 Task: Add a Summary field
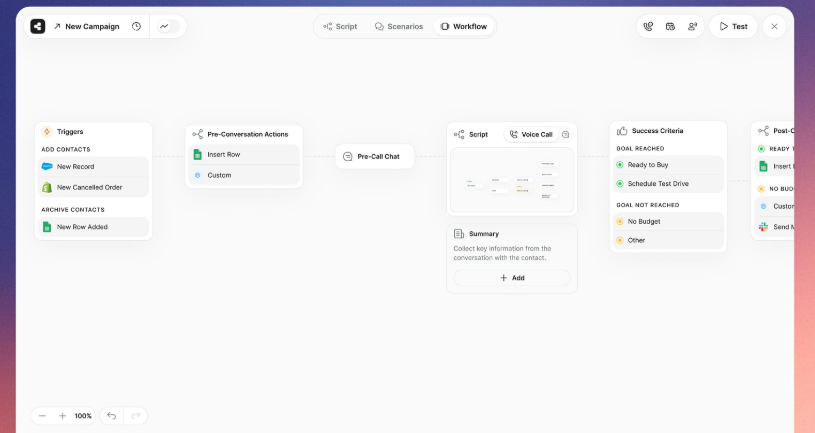(512, 278)
